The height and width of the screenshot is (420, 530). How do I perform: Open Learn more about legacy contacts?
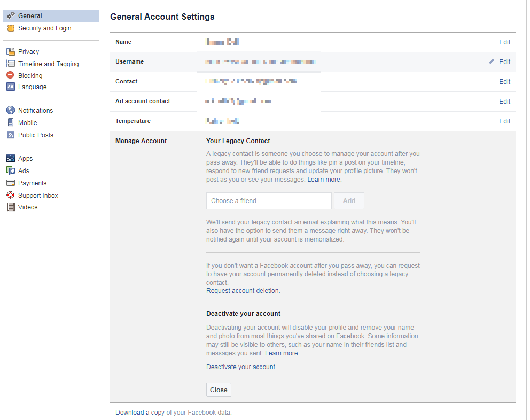323,179
